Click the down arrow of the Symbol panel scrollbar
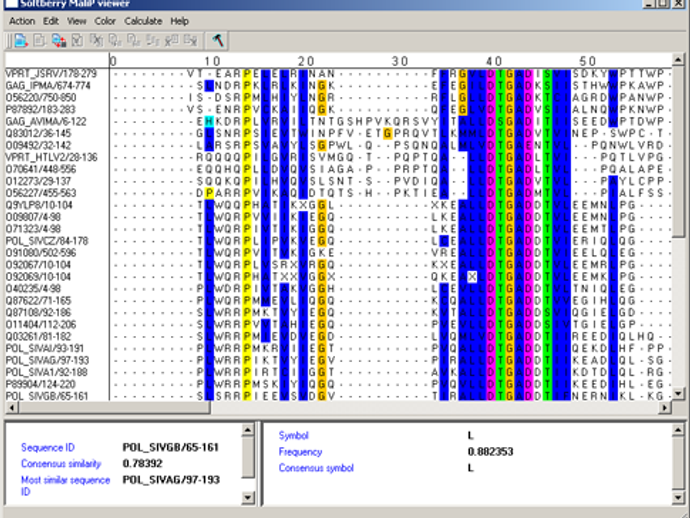 tap(678, 498)
